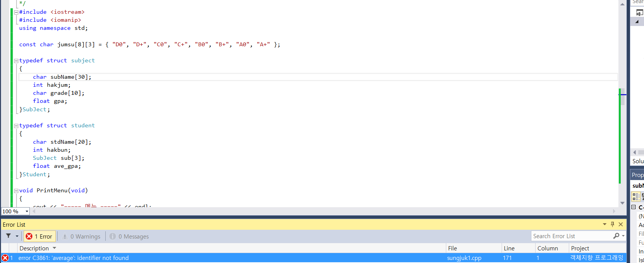Image resolution: width=644 pixels, height=263 pixels.
Task: Select the error C3861 row
Action: click(229, 258)
